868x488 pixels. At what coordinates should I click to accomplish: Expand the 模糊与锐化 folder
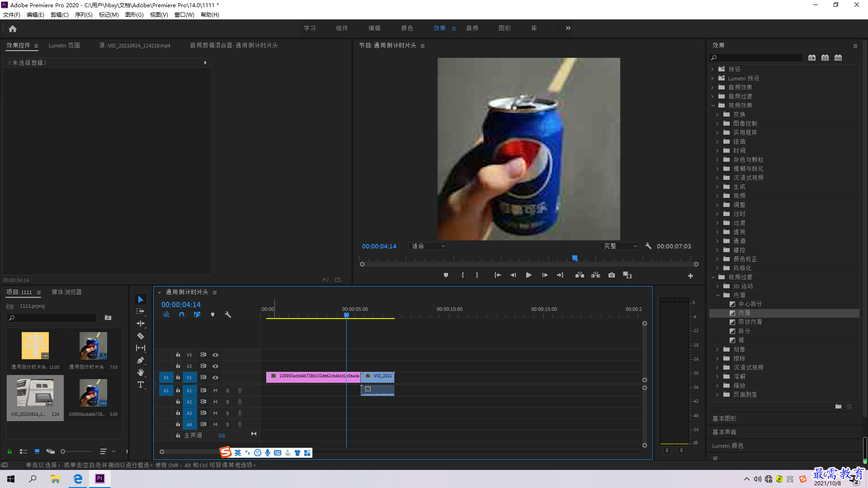(717, 169)
